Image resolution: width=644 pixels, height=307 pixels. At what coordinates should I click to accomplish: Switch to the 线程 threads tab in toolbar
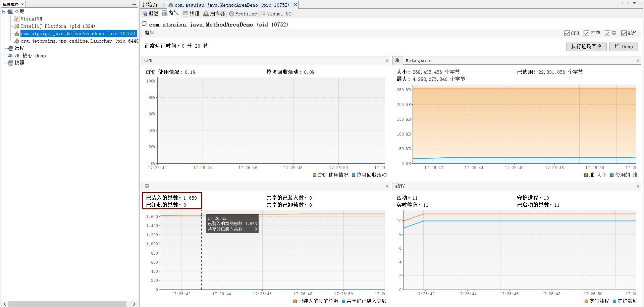(191, 14)
